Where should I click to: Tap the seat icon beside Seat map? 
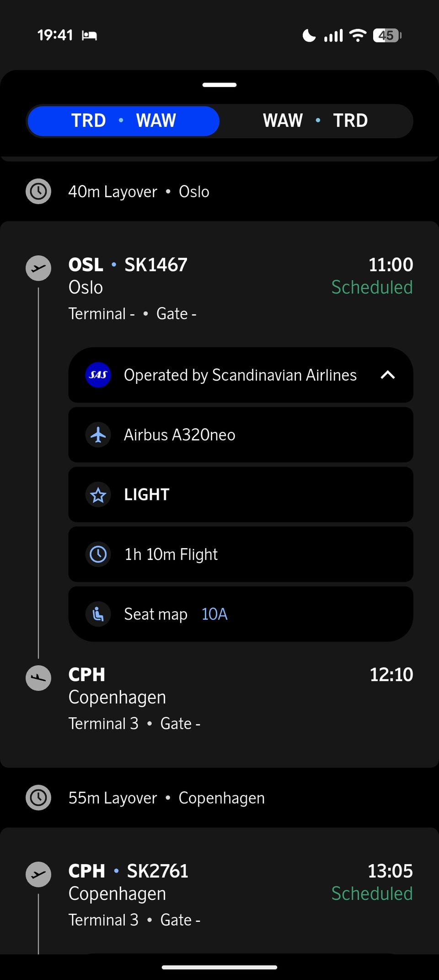98,614
